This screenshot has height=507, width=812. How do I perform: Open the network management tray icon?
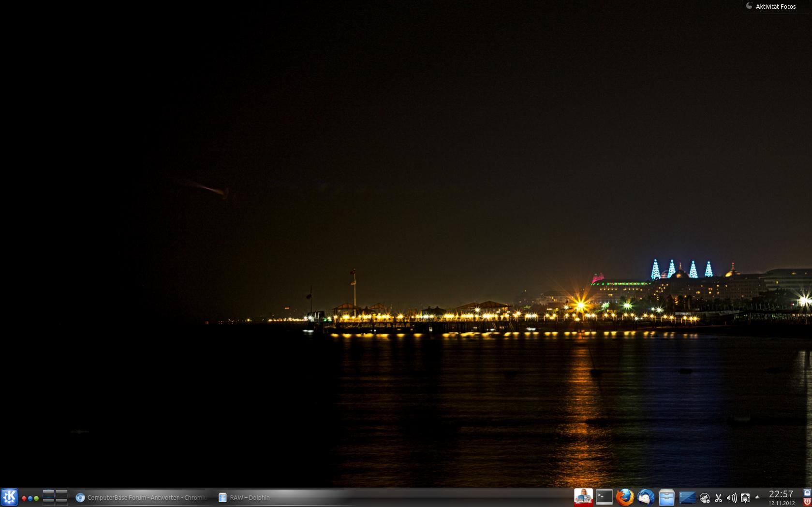pos(745,498)
